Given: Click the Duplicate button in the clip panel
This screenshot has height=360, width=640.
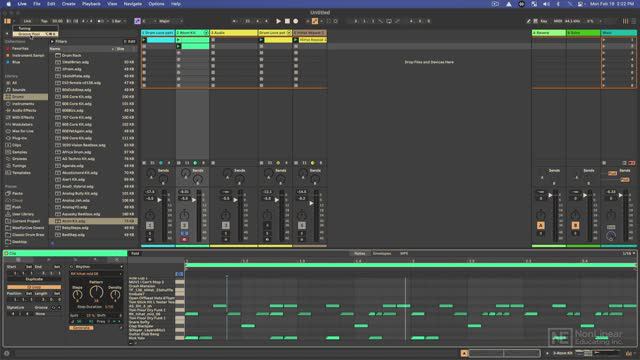Looking at the screenshot, I should click(x=34, y=280).
